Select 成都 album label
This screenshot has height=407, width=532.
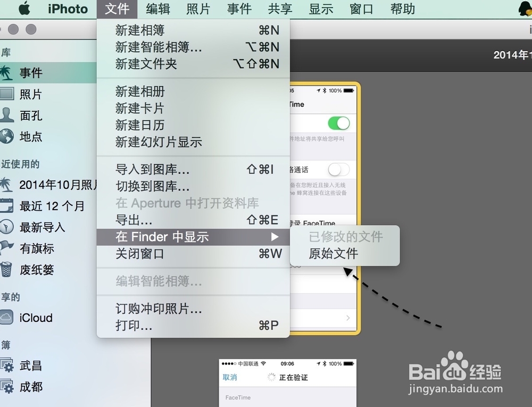[31, 387]
